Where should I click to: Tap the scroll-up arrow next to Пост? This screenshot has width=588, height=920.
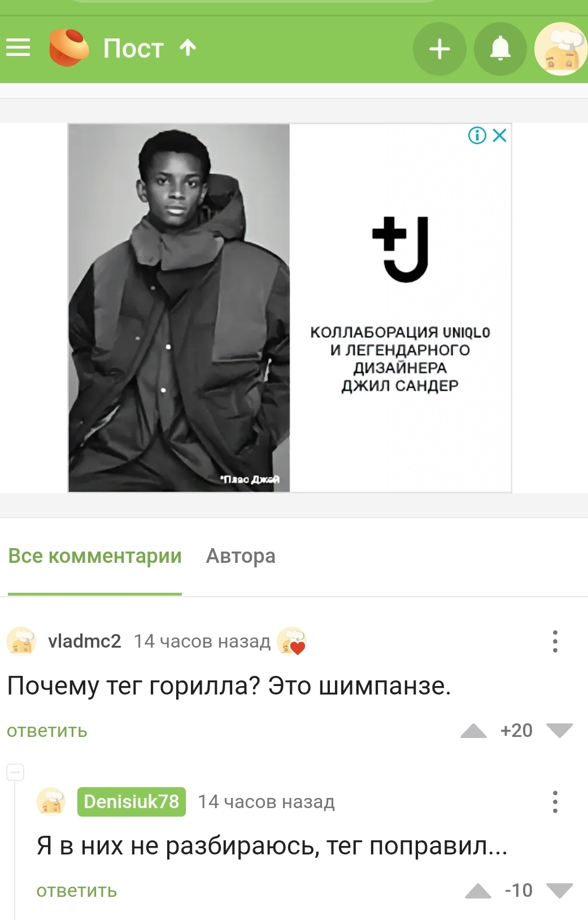coord(188,48)
